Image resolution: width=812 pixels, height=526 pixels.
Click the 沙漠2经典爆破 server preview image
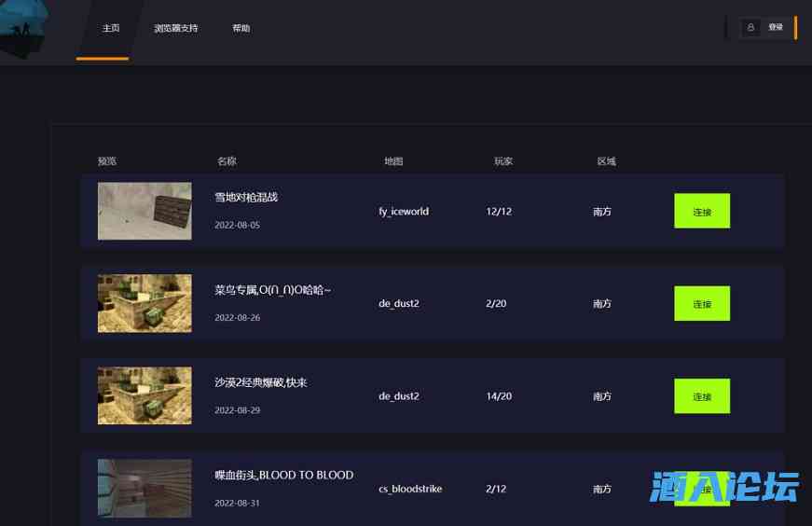(145, 395)
